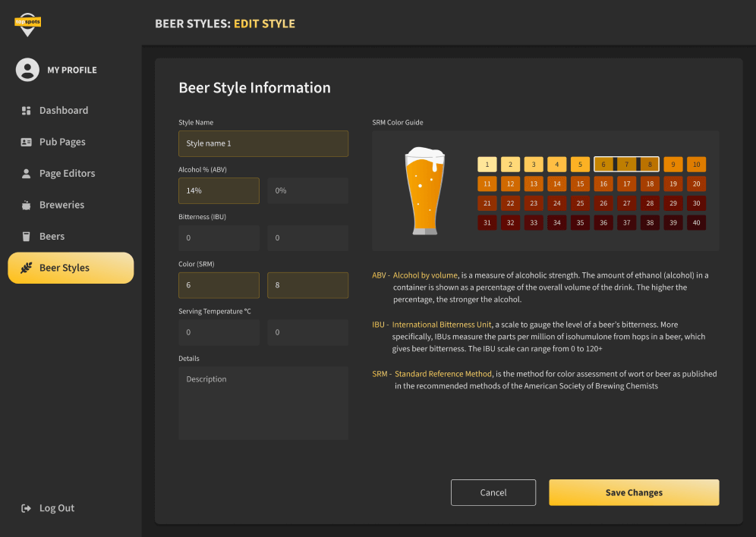The height and width of the screenshot is (537, 756).
Task: Click 'Alcohol by volume' term text
Action: [x=425, y=275]
